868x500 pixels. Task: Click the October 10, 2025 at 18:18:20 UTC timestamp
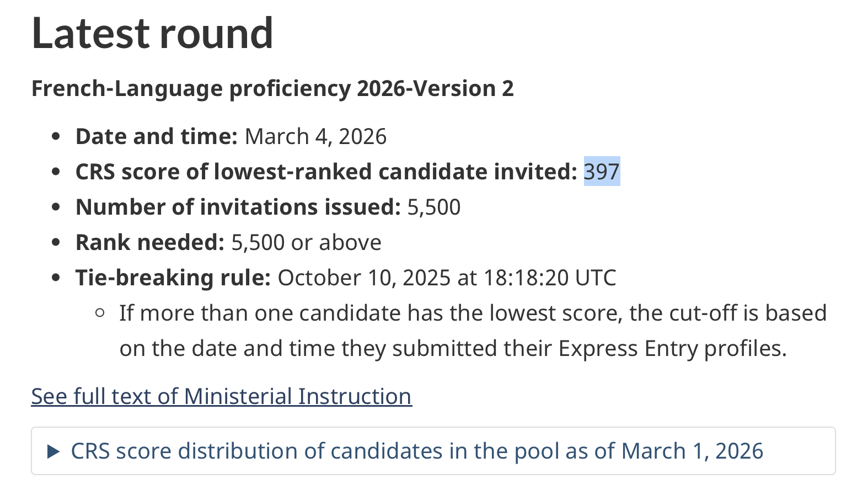click(447, 278)
